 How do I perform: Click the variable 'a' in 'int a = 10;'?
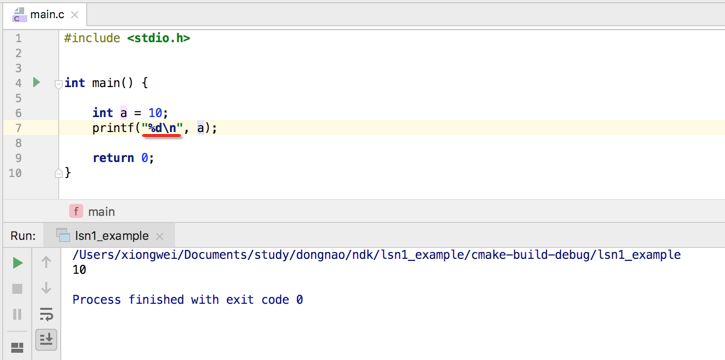pyautogui.click(x=123, y=113)
